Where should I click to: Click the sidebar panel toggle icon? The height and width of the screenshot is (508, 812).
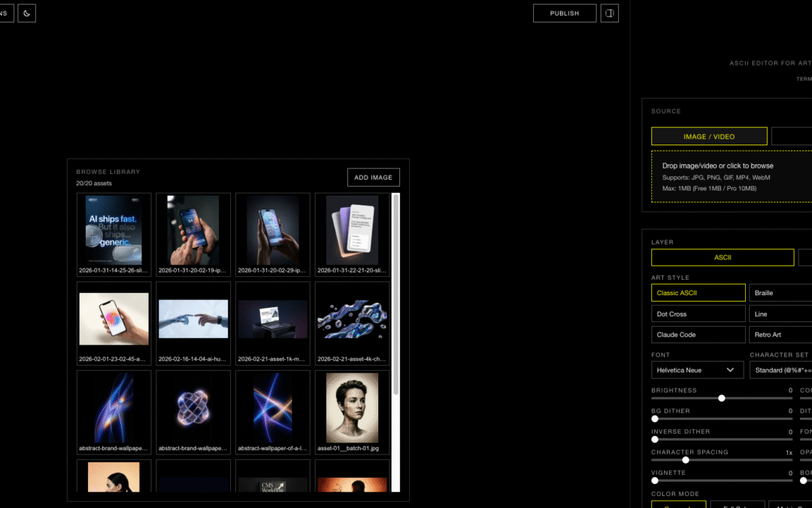point(610,14)
